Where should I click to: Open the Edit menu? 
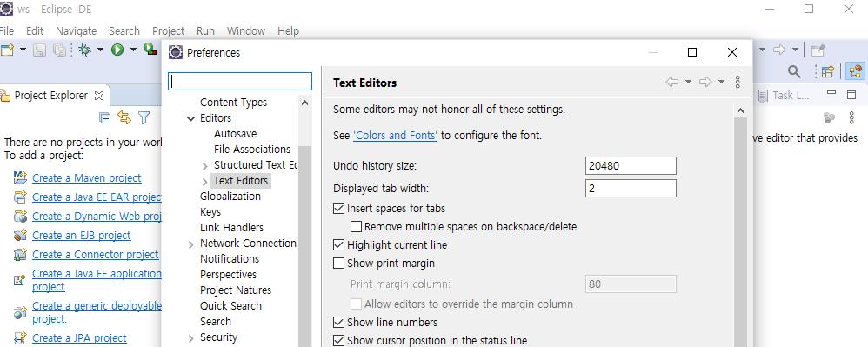35,31
